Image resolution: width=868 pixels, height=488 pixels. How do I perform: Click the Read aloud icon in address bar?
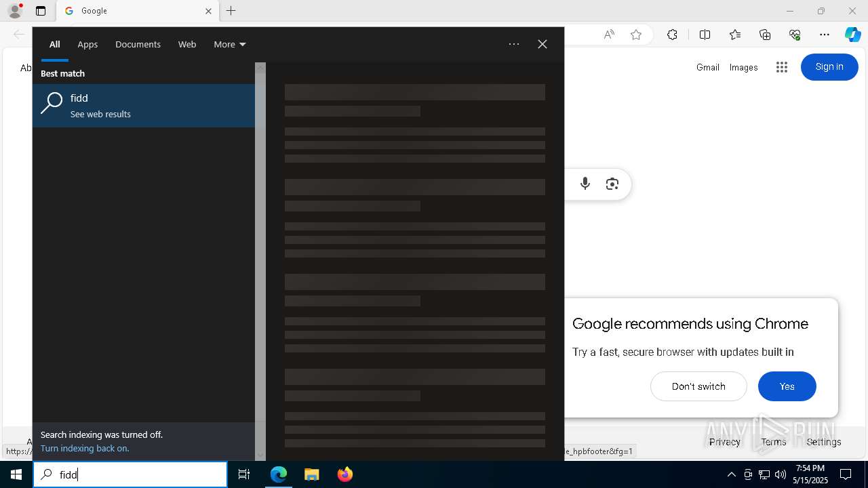[609, 35]
